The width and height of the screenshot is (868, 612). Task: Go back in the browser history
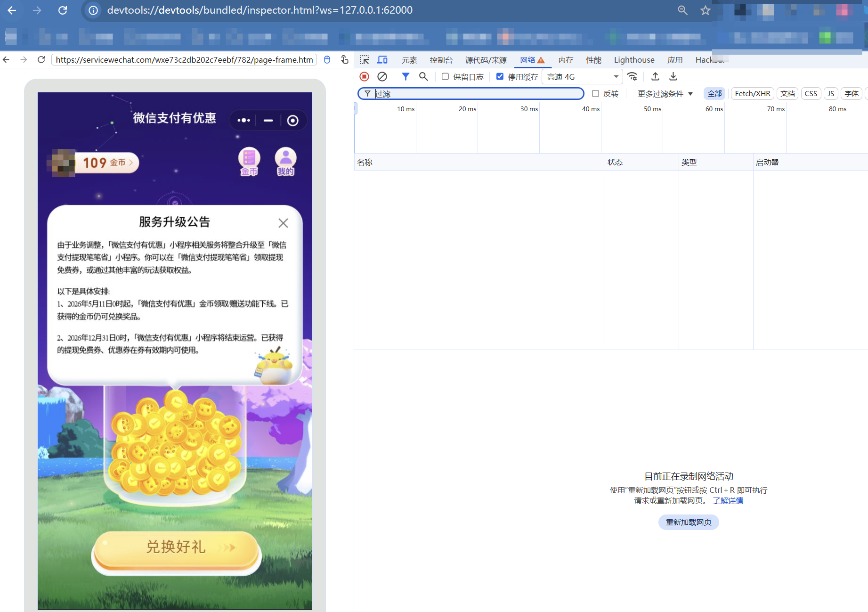click(12, 10)
